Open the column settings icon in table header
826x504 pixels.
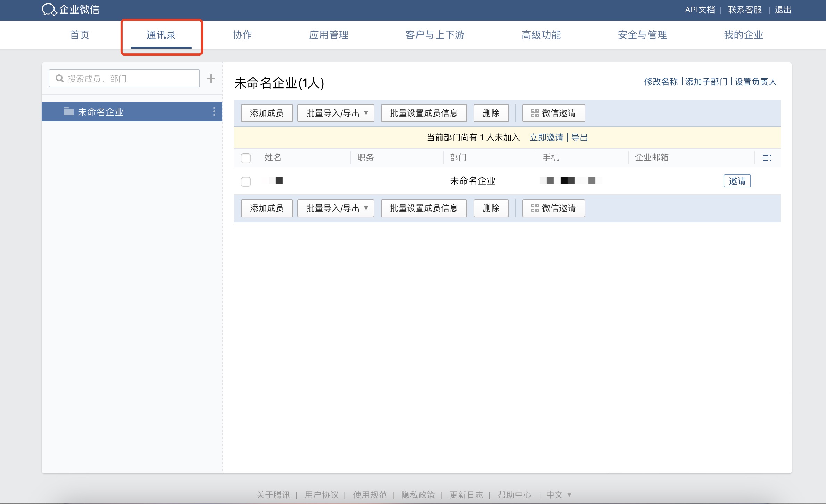(x=767, y=158)
